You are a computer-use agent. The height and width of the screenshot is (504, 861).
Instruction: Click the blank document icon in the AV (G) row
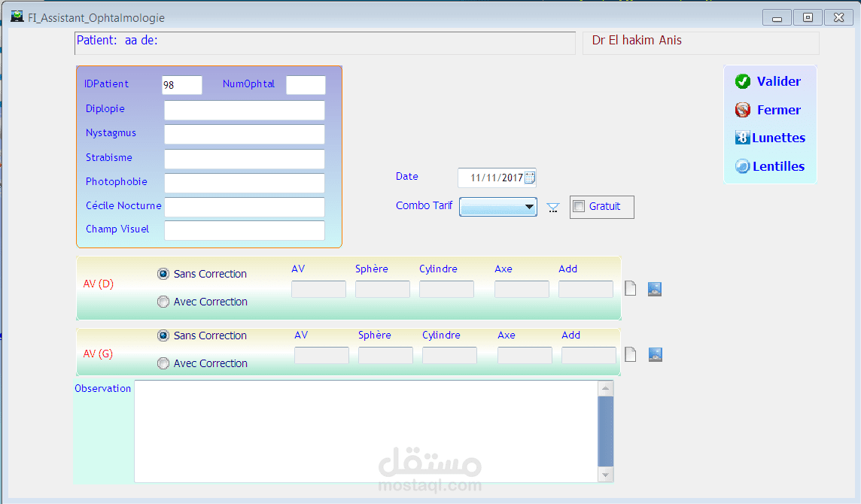tap(631, 354)
